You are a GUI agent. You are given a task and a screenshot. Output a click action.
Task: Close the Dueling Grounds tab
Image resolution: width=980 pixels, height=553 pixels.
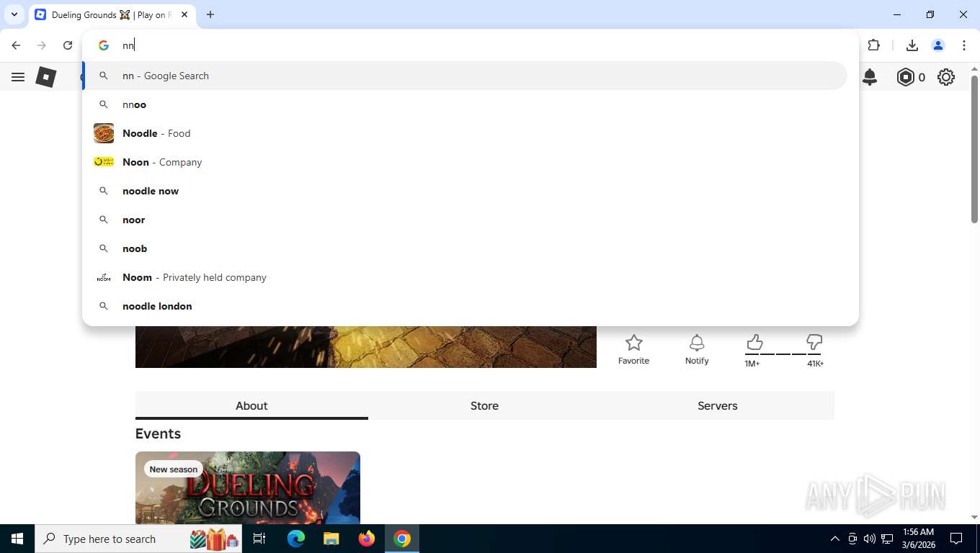(x=184, y=14)
